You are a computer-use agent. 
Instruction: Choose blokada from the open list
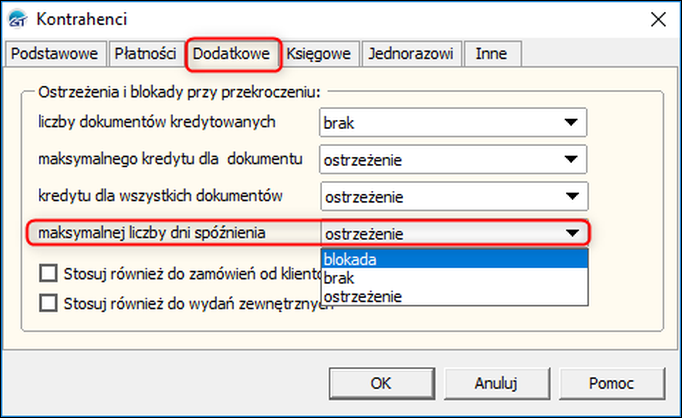[455, 259]
